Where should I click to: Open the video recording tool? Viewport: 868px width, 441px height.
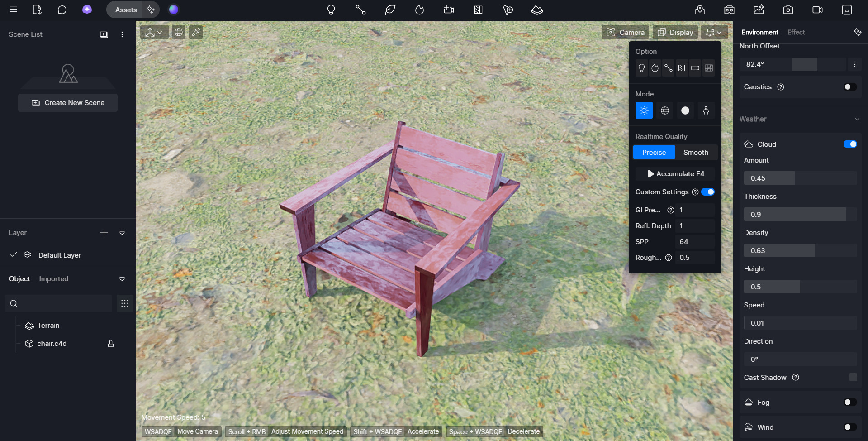tap(817, 10)
